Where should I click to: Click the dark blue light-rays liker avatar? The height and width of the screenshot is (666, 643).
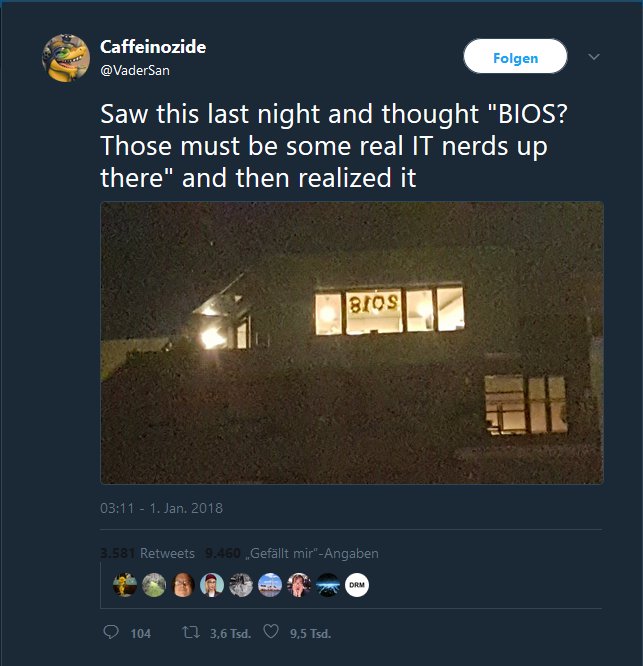coord(328,585)
